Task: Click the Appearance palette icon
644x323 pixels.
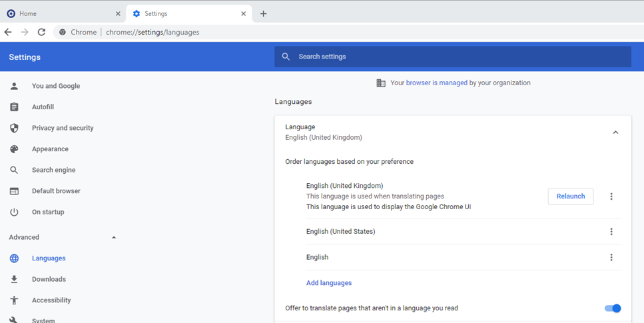Action: coord(15,149)
